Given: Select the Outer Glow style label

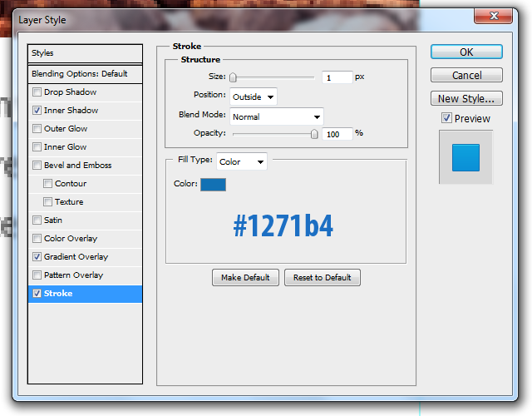Looking at the screenshot, I should coord(66,129).
